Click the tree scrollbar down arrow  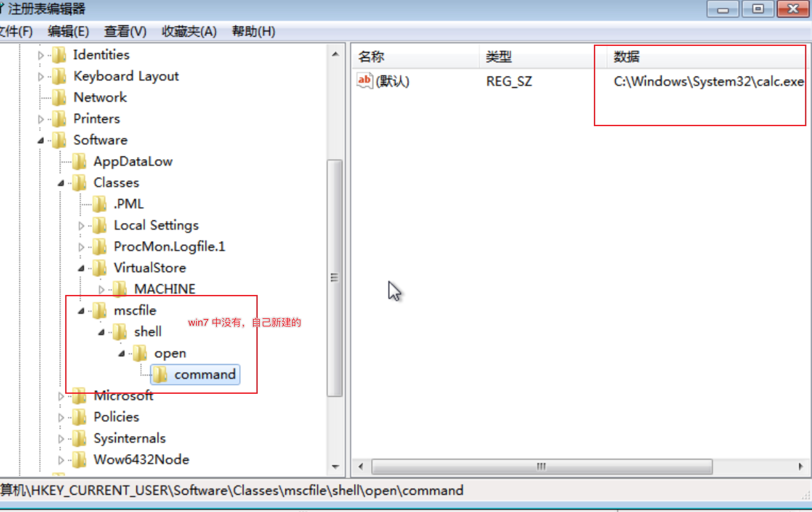coord(336,467)
